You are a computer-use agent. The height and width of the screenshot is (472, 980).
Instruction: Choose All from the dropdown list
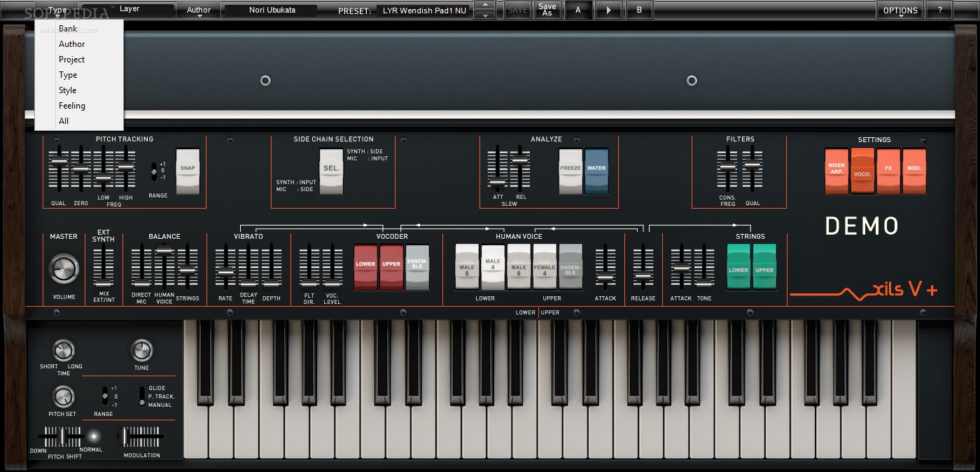(x=79, y=121)
